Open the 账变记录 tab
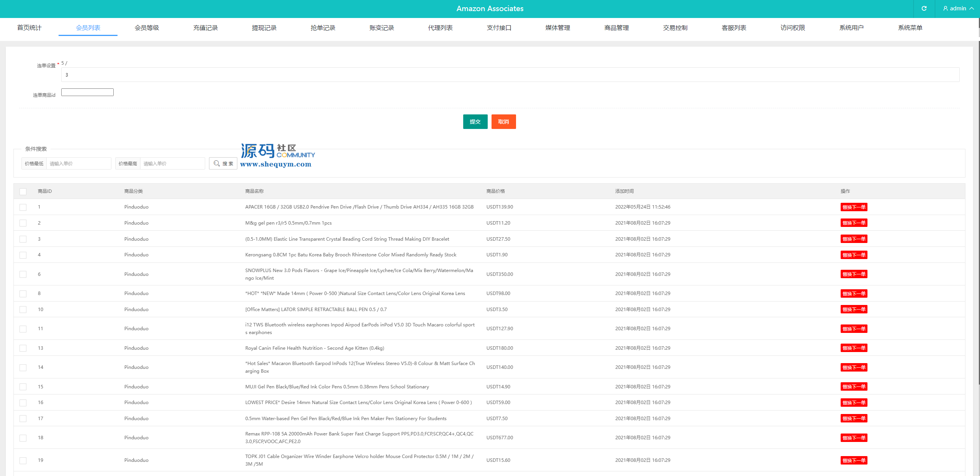 coord(382,28)
